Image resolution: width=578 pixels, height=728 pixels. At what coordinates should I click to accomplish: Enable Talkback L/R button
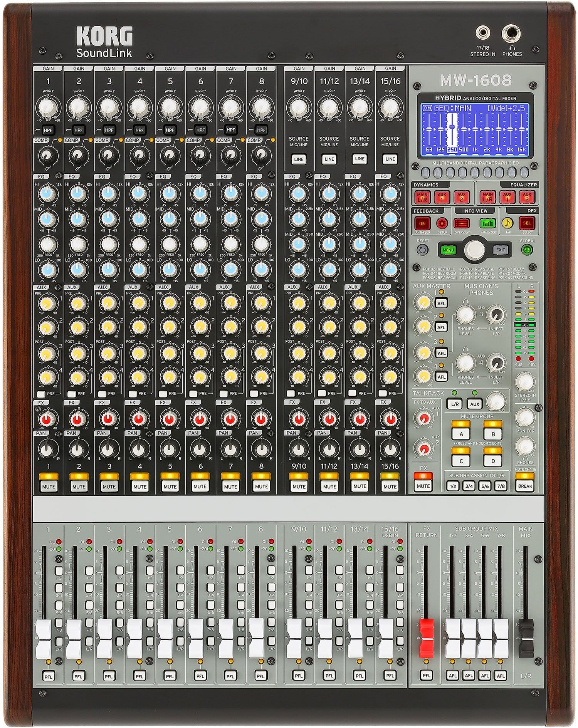pos(454,404)
